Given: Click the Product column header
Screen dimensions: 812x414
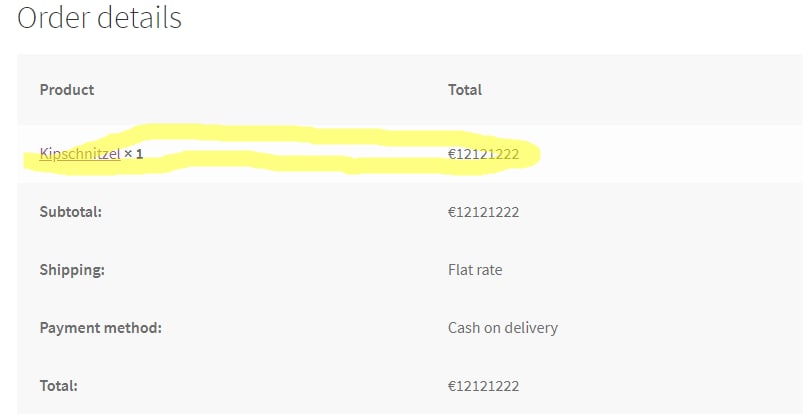Looking at the screenshot, I should [67, 90].
